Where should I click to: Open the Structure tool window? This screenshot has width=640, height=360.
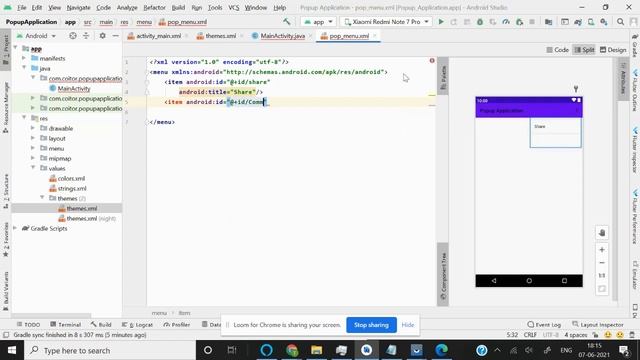pyautogui.click(x=6, y=192)
